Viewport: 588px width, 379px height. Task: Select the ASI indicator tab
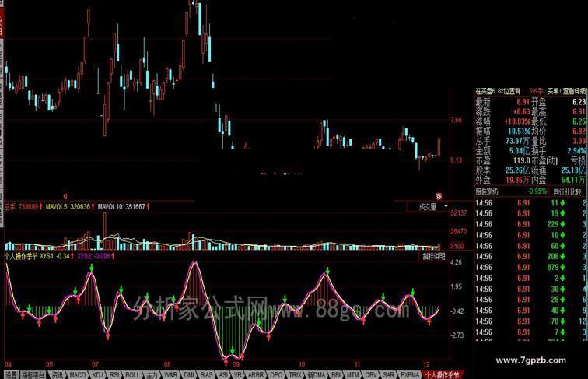(x=223, y=375)
